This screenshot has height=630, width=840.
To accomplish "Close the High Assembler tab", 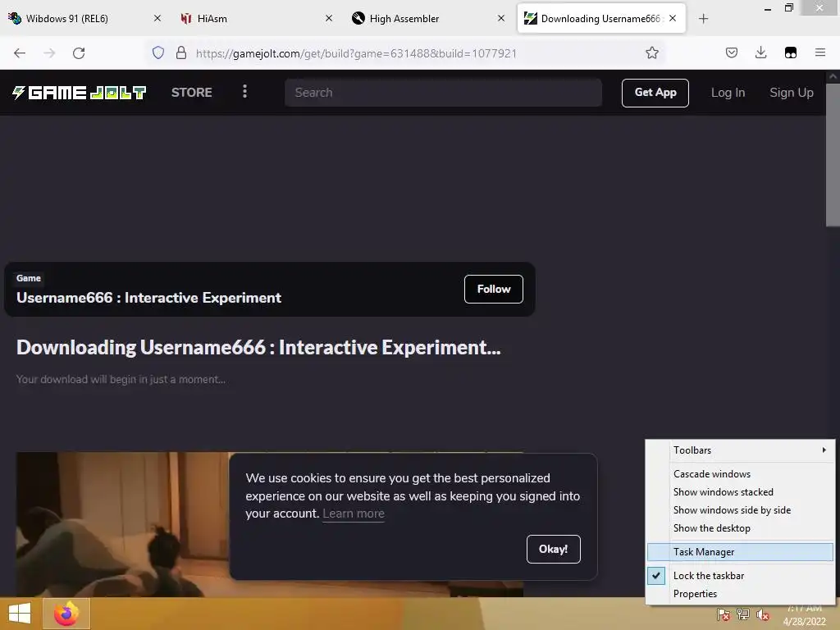I will click(x=501, y=18).
